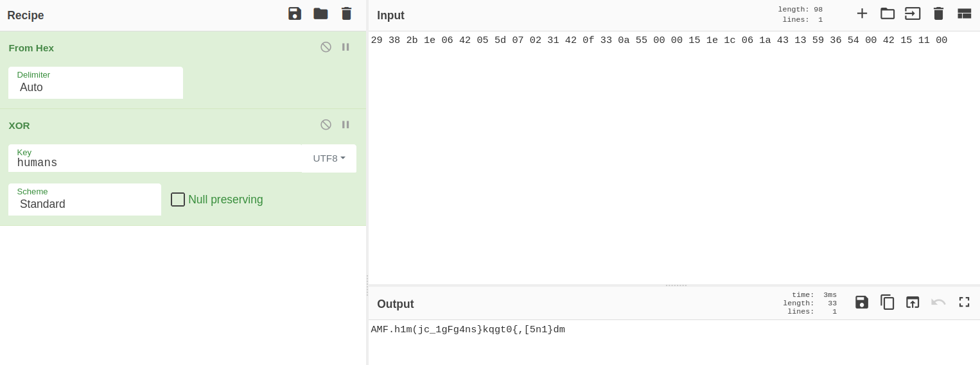Screen dimensions: 980x365
Task: Clear the recipe with trash icon
Action: click(346, 13)
